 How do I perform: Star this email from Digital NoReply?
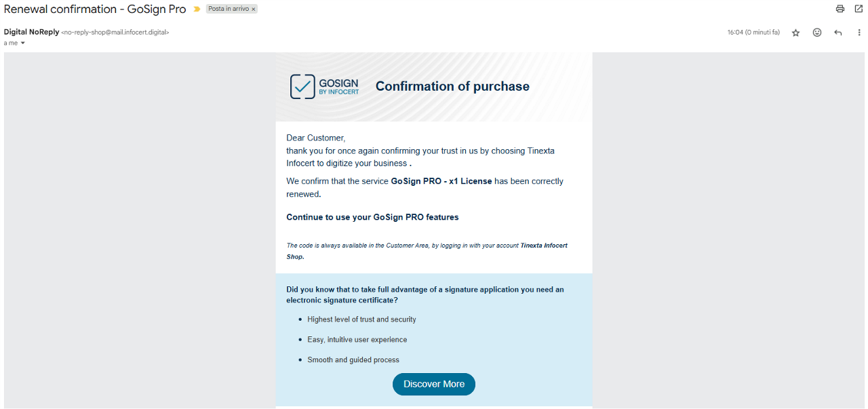pyautogui.click(x=796, y=33)
